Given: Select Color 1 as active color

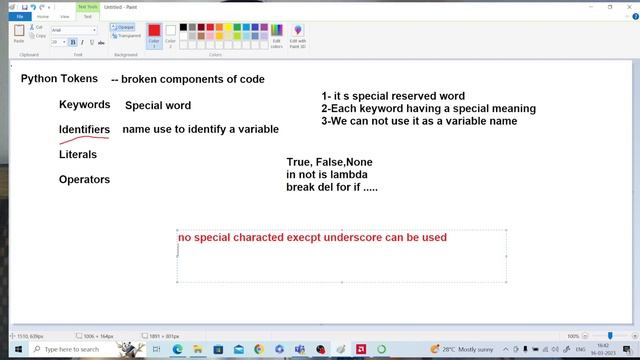Looking at the screenshot, I should point(154,36).
